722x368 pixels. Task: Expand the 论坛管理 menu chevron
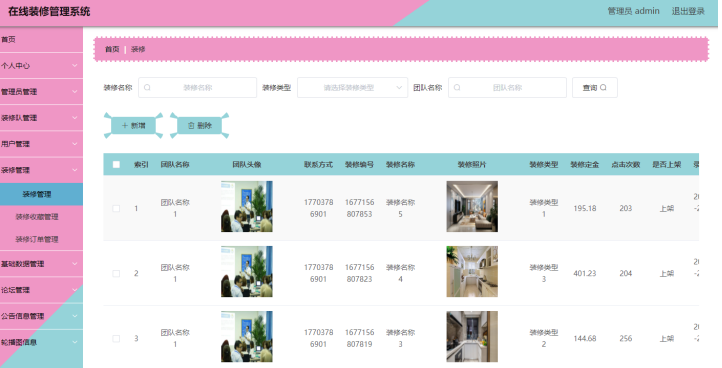tap(75, 290)
